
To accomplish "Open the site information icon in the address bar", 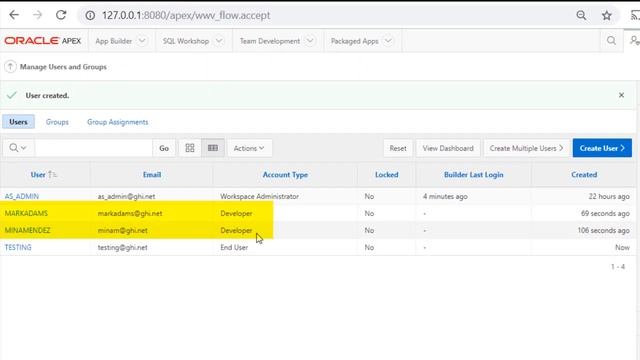I will (90, 16).
